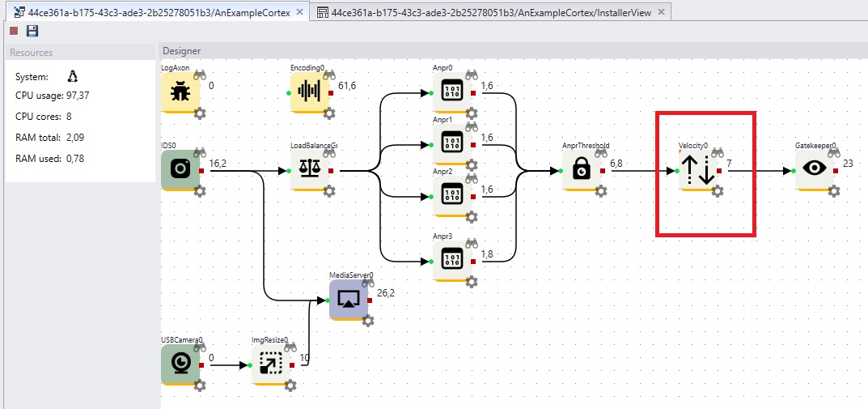Open IDS0 settings gear
Viewport: 868px width, 409px height.
tap(200, 191)
